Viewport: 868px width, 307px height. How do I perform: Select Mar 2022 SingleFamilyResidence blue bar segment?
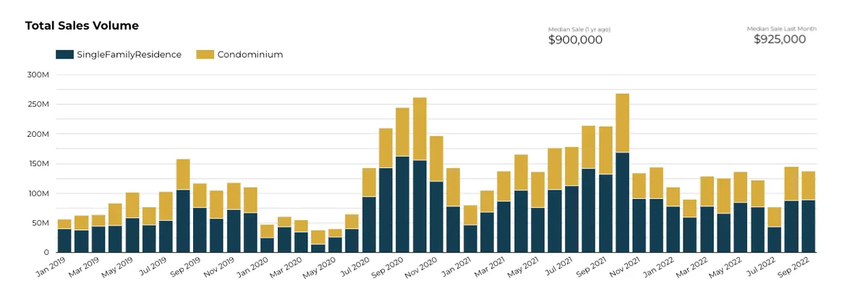707,230
